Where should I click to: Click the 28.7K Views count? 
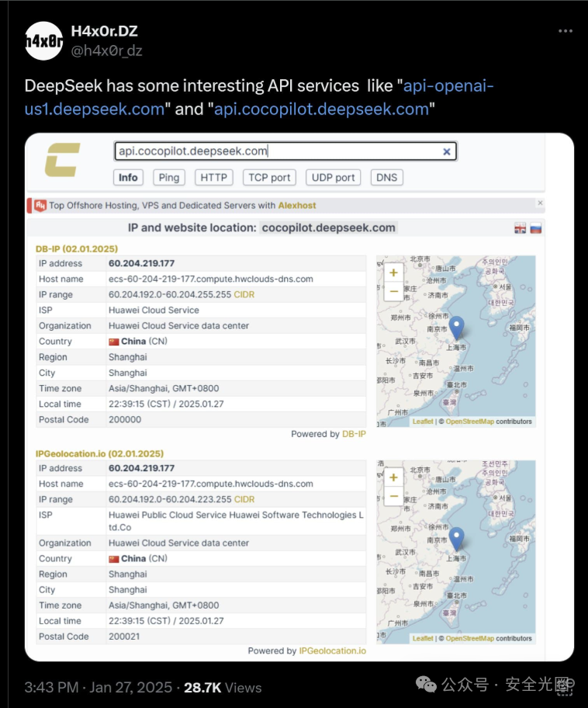223,688
